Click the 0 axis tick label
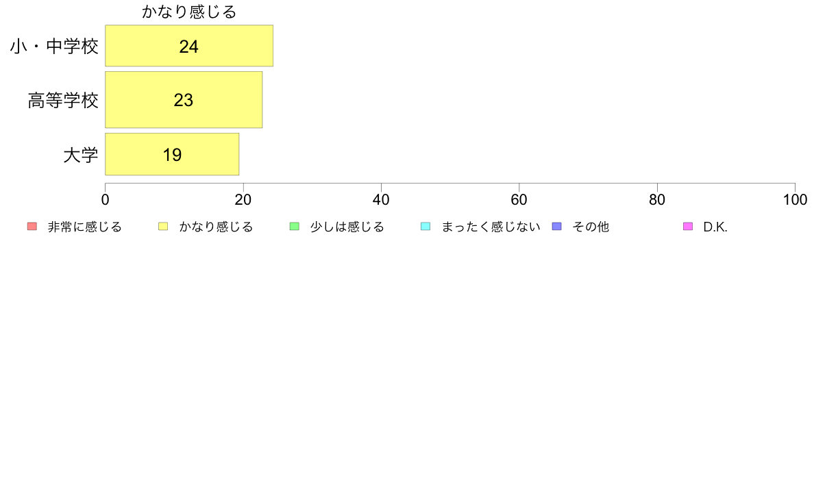The image size is (814, 504). (x=106, y=200)
